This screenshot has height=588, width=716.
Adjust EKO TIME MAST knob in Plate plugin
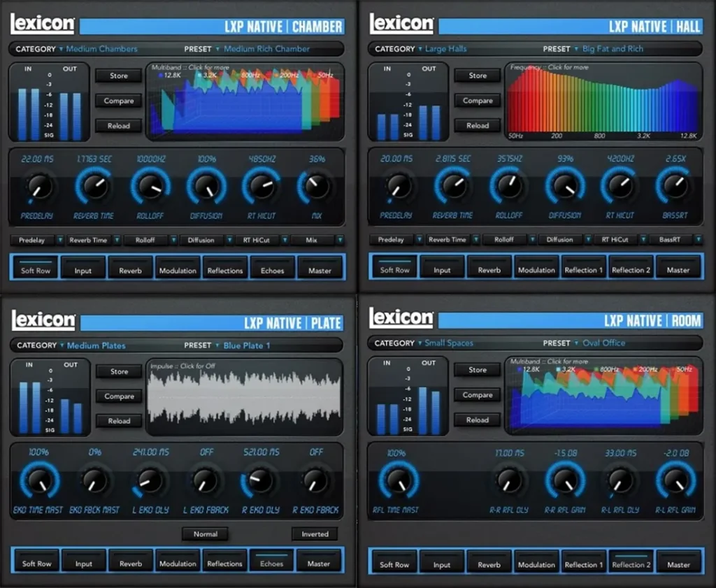click(39, 481)
